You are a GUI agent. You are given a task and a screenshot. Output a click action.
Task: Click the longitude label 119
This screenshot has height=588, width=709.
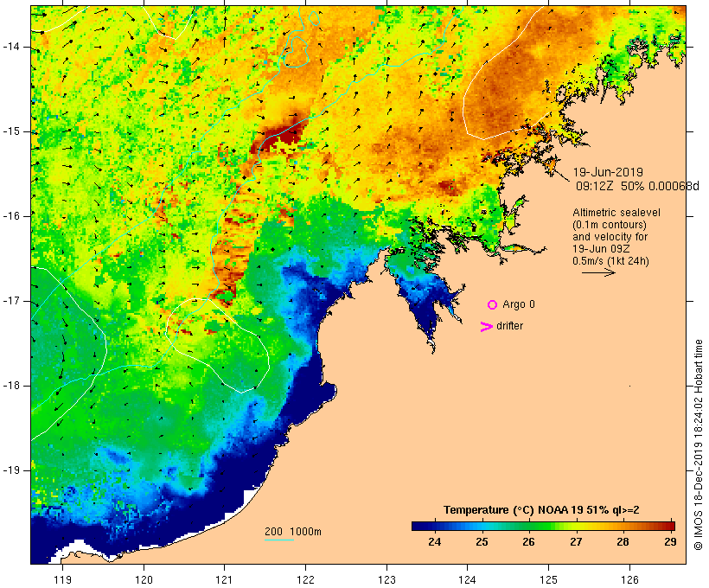pyautogui.click(x=62, y=579)
